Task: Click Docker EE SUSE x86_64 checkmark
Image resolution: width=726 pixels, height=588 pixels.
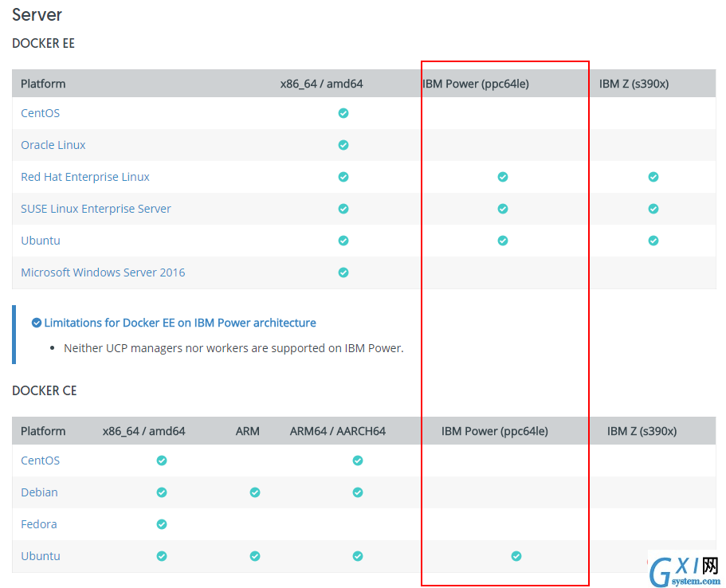Action: click(x=343, y=209)
